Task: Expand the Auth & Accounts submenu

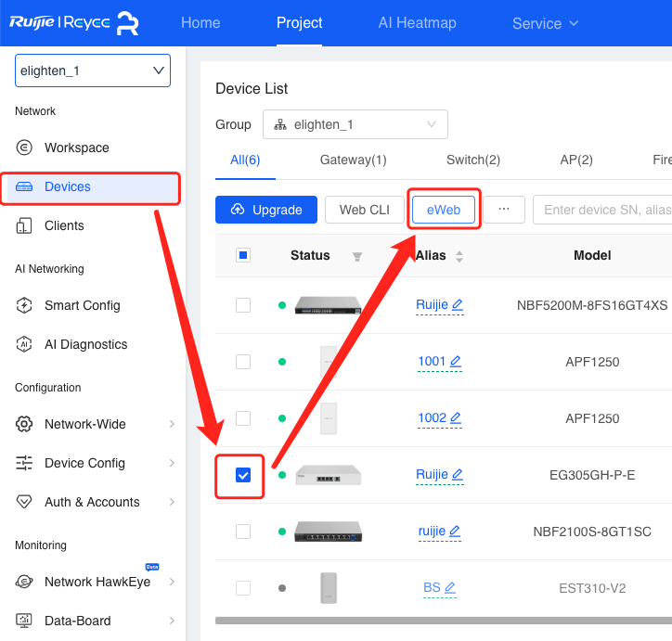Action: (x=172, y=502)
